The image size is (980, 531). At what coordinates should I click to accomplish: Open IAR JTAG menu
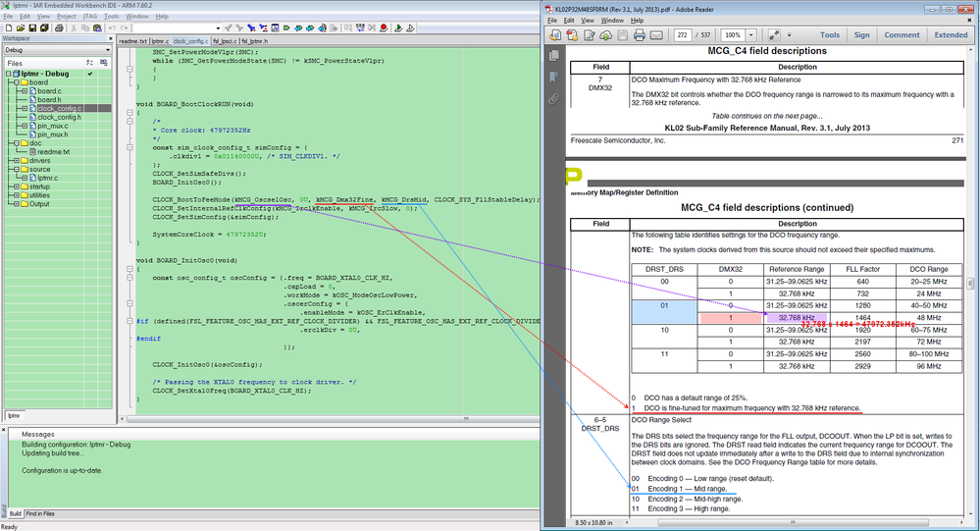coord(90,17)
